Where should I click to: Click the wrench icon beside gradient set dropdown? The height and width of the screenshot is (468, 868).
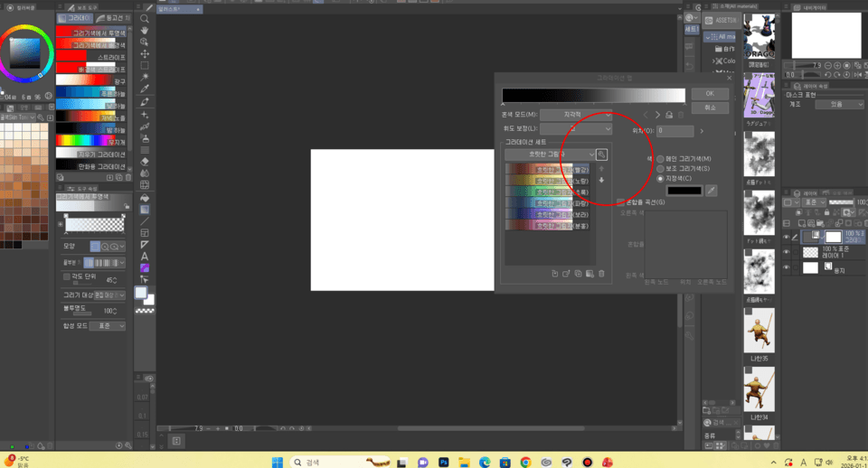point(602,154)
